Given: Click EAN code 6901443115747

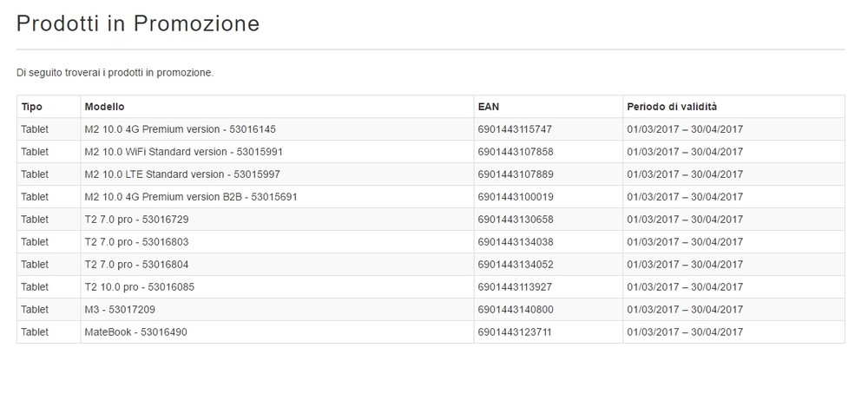Looking at the screenshot, I should click(x=515, y=129).
